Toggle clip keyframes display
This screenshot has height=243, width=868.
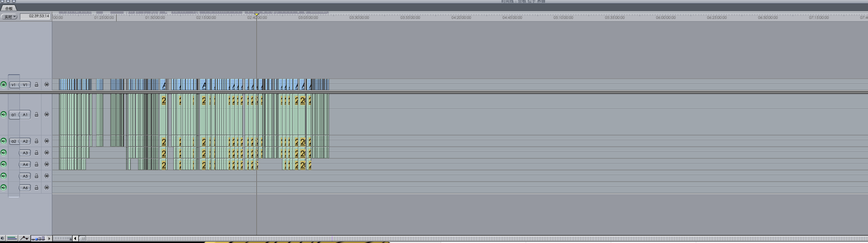(x=12, y=238)
